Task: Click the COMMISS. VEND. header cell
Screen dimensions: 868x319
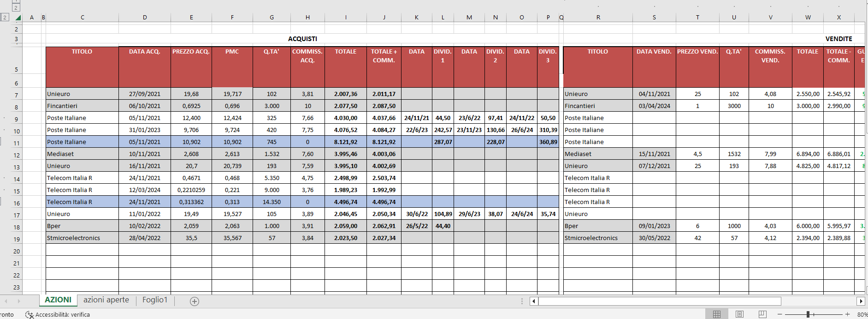Action: coord(770,67)
